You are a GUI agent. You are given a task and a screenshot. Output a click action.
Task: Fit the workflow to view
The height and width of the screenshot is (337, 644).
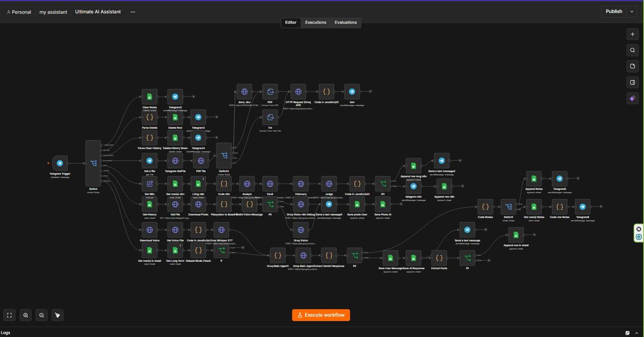coord(9,315)
